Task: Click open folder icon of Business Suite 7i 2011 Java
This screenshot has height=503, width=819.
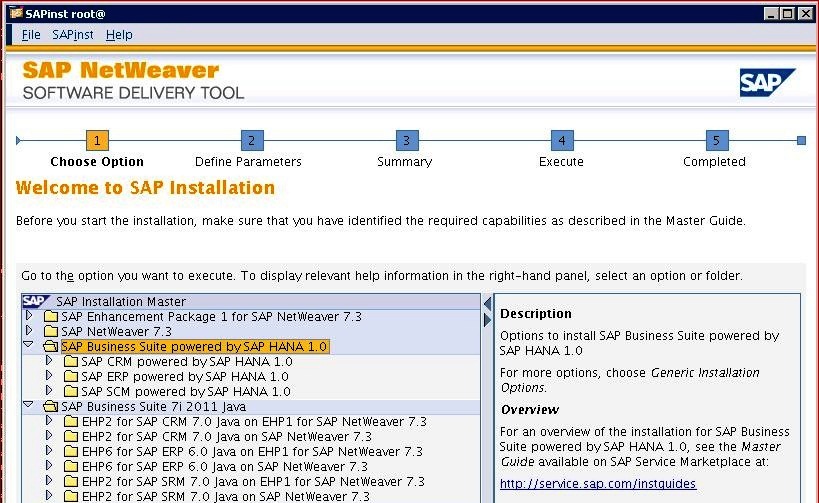Action: pos(51,406)
